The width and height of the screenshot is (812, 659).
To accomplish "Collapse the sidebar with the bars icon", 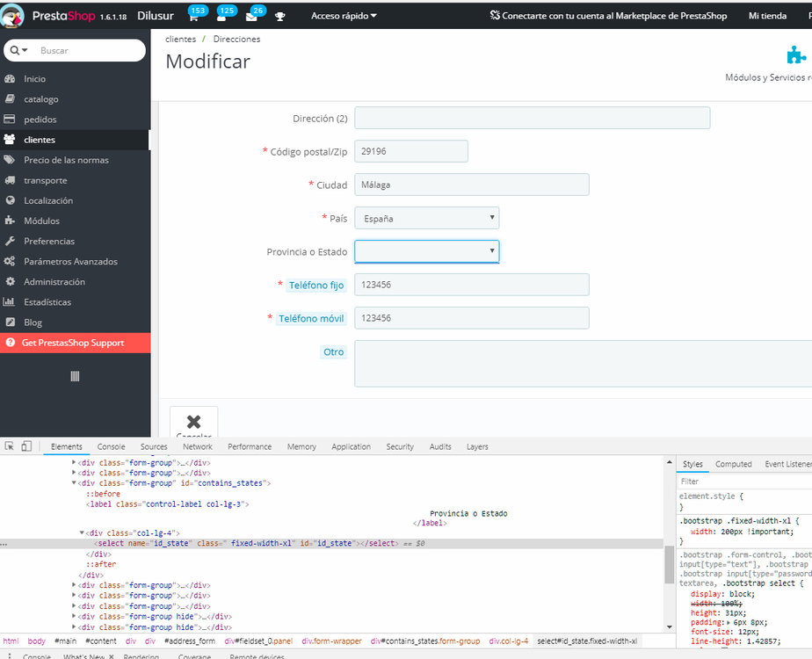I will pyautogui.click(x=75, y=376).
